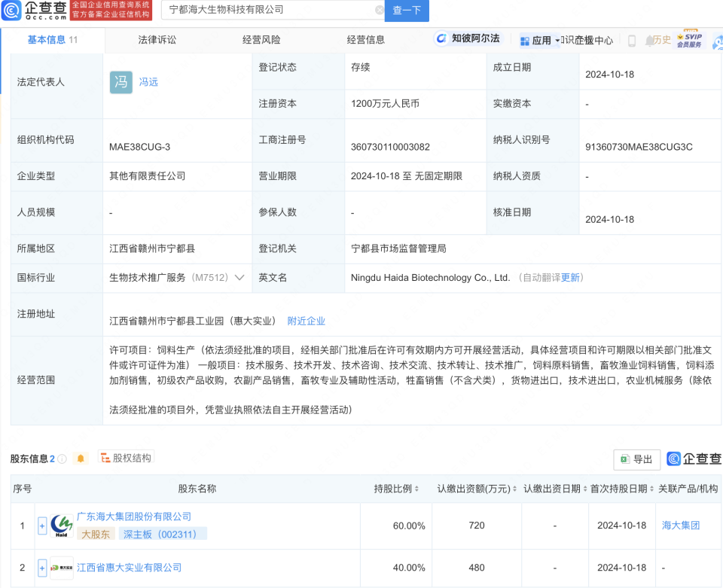Open the 企查查 homepage logo

[34, 11]
